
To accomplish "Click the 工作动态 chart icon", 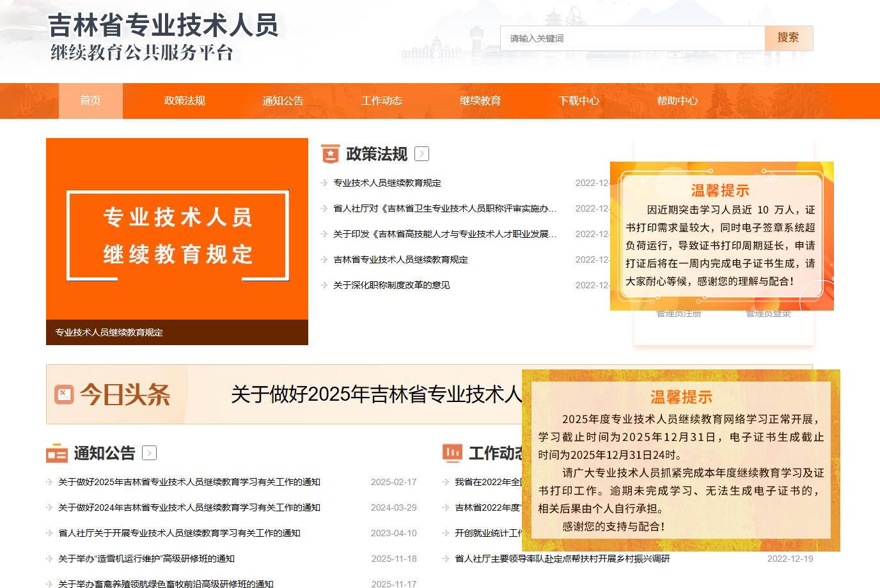I will (x=452, y=453).
